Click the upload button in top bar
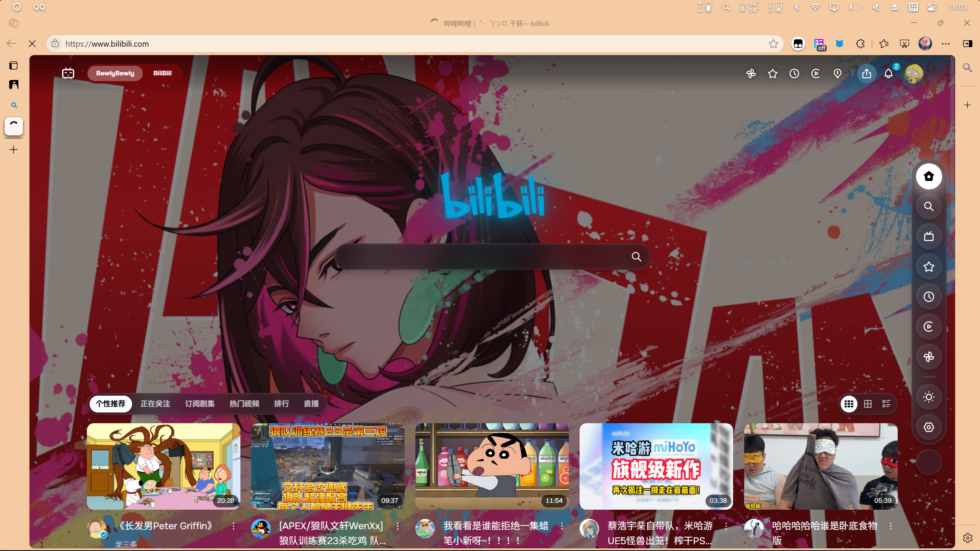Viewport: 980px width, 551px height. pos(867,73)
